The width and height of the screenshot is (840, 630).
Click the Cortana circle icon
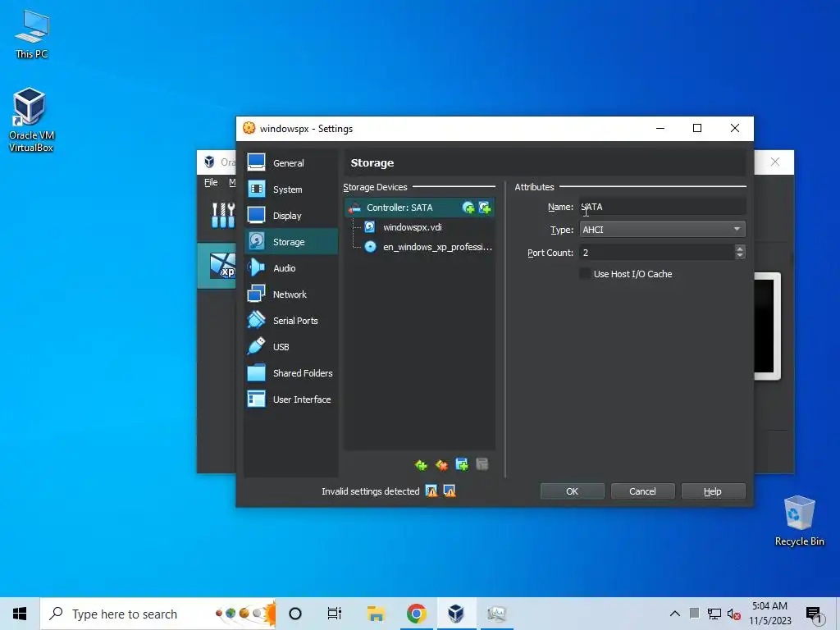pos(295,614)
